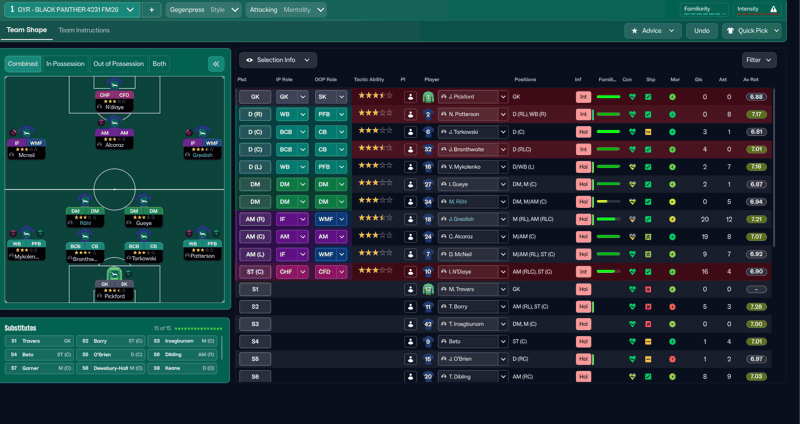The image size is (800, 424).
Task: Select the Combined pitch view
Action: 22,64
